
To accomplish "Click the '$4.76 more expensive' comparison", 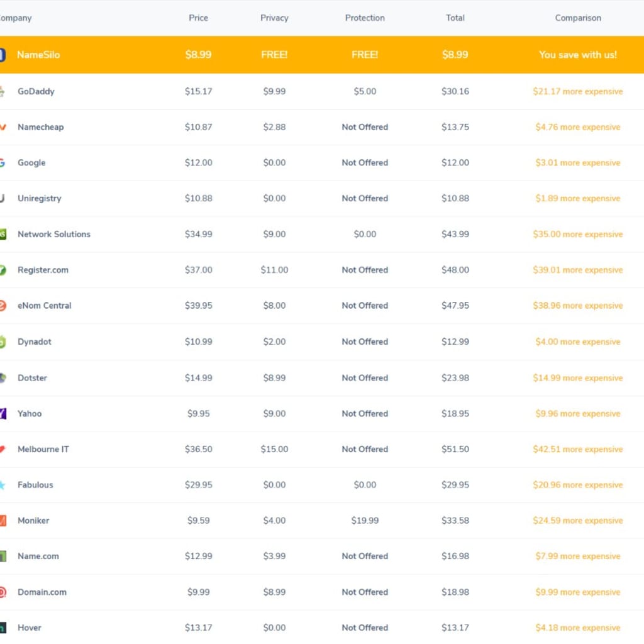I will pos(578,127).
